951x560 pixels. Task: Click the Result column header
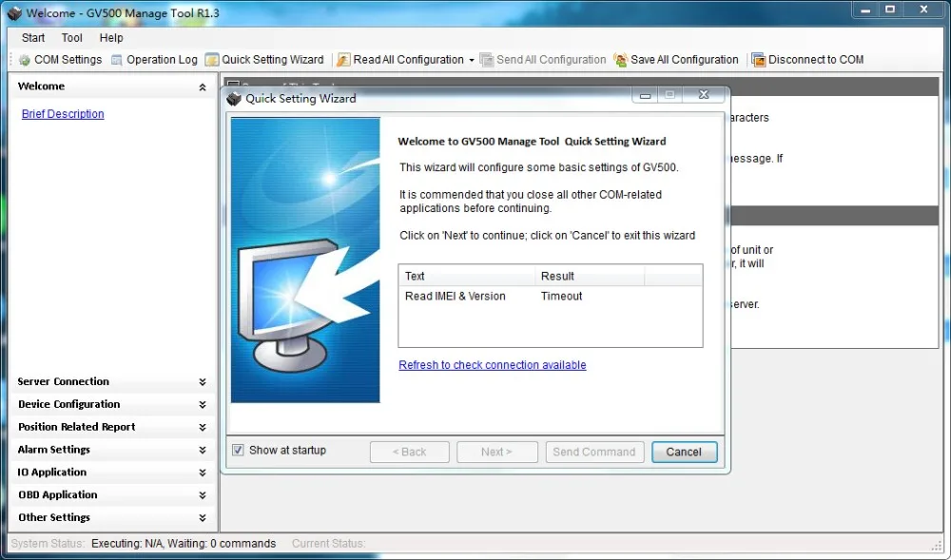[590, 276]
